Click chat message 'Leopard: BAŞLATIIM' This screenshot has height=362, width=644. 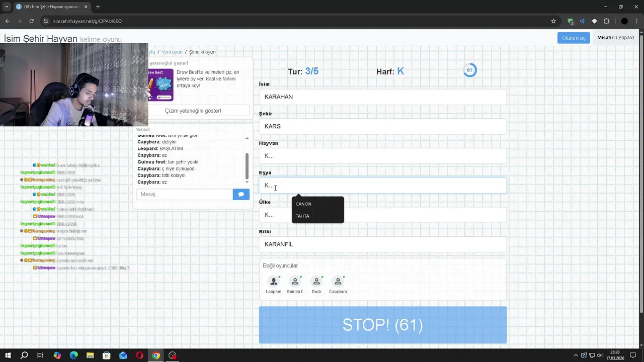coord(160,149)
